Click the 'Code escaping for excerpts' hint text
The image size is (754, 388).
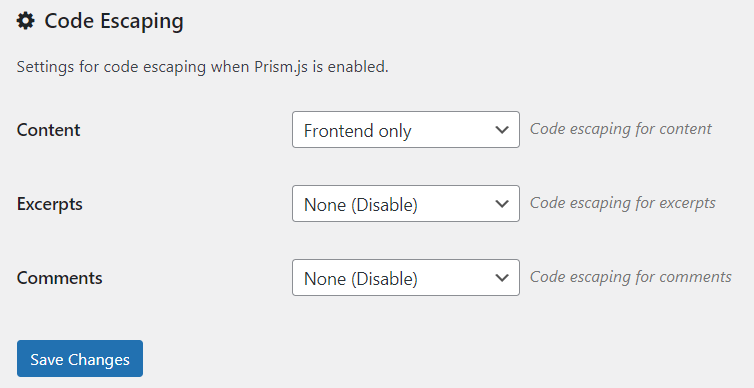click(x=623, y=203)
